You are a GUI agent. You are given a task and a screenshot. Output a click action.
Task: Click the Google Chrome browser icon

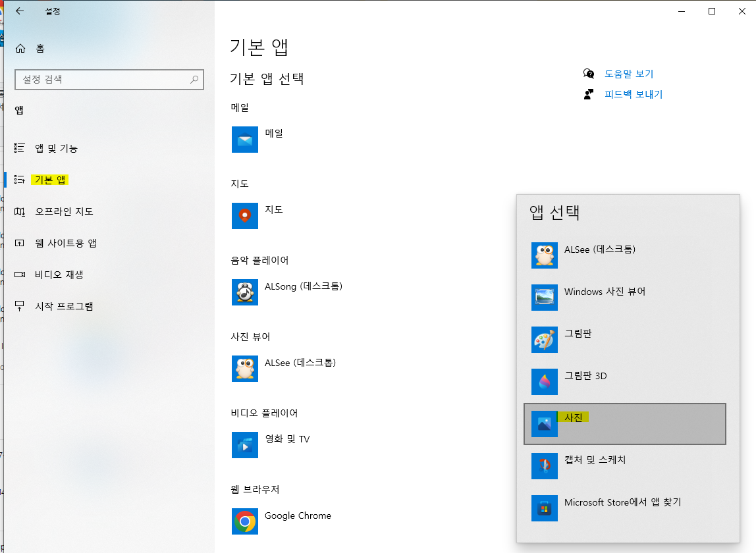point(244,521)
